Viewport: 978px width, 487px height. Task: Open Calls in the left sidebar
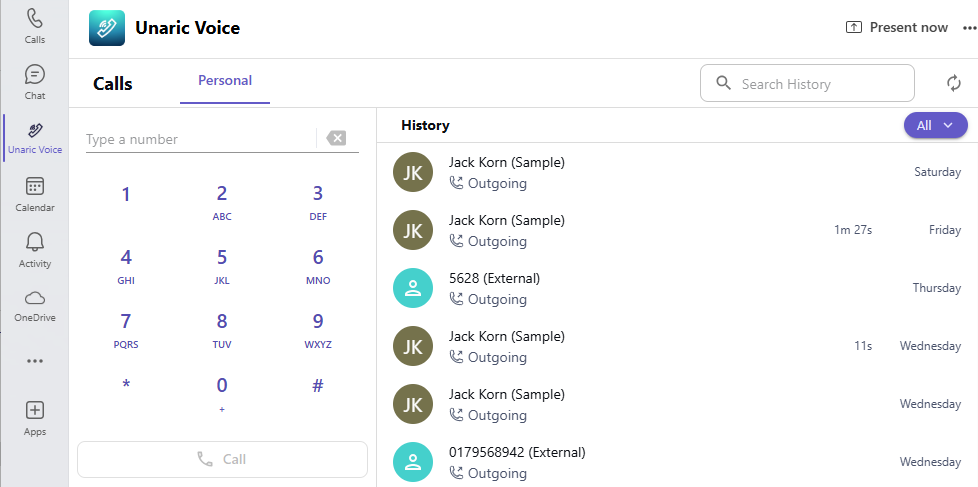[35, 26]
